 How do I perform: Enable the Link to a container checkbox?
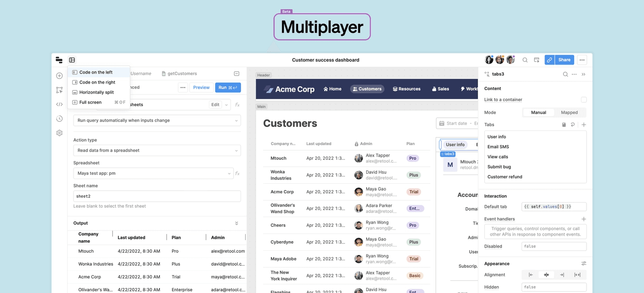point(584,100)
